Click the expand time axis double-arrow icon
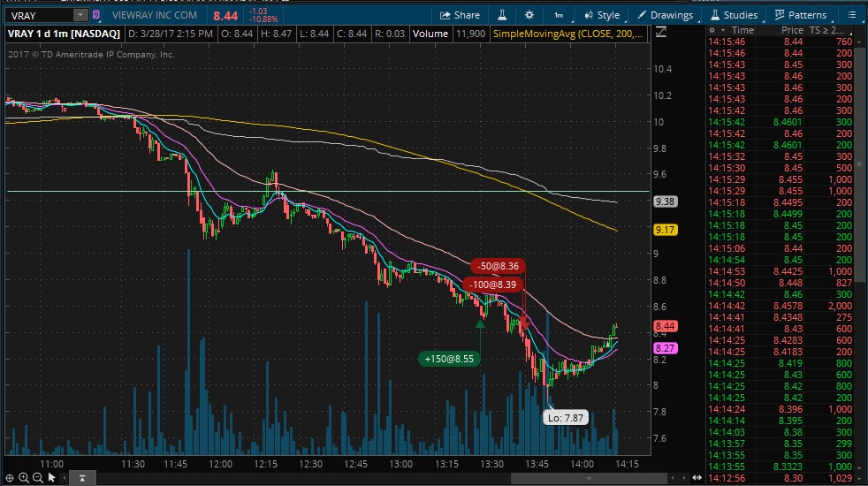 [697, 478]
